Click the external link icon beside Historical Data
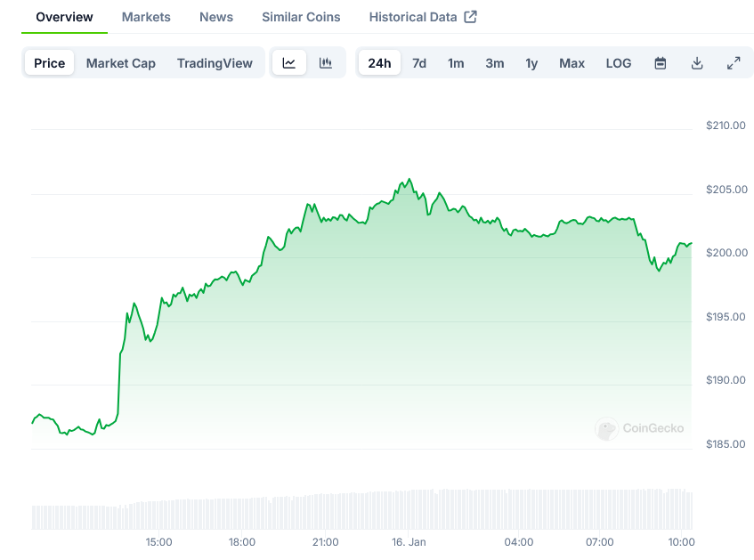The image size is (754, 560). point(471,17)
